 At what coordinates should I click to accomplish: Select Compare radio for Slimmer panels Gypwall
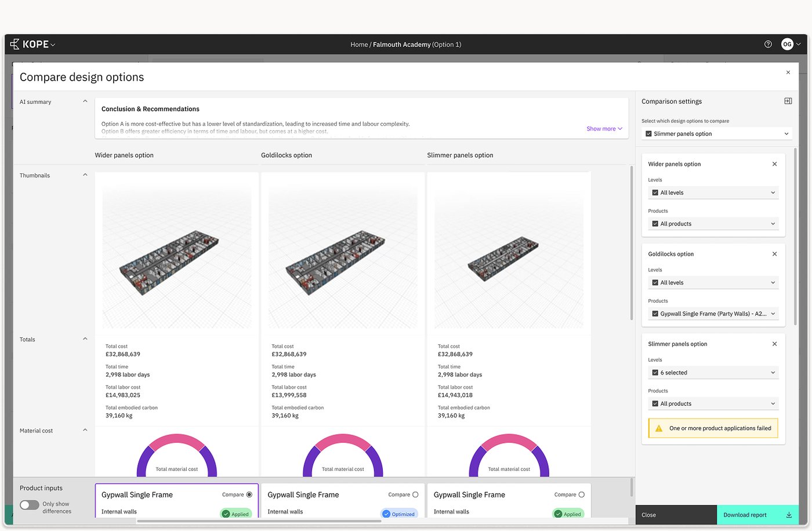[x=581, y=494]
